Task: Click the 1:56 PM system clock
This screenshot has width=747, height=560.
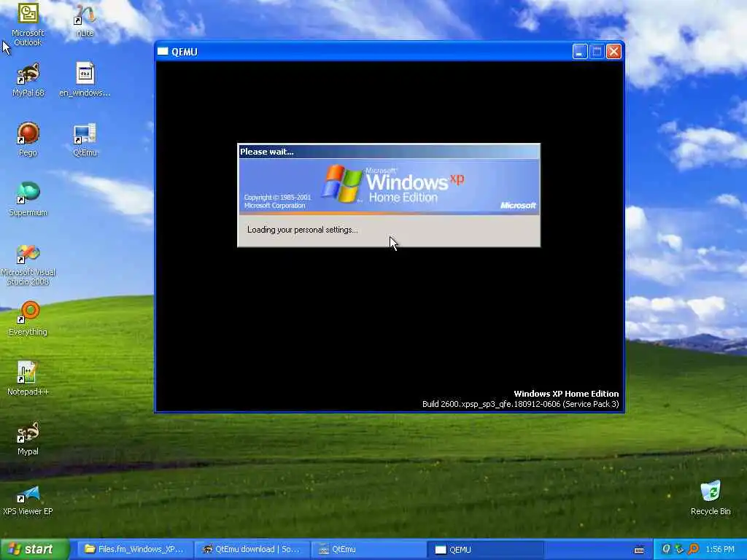Action: 720,549
